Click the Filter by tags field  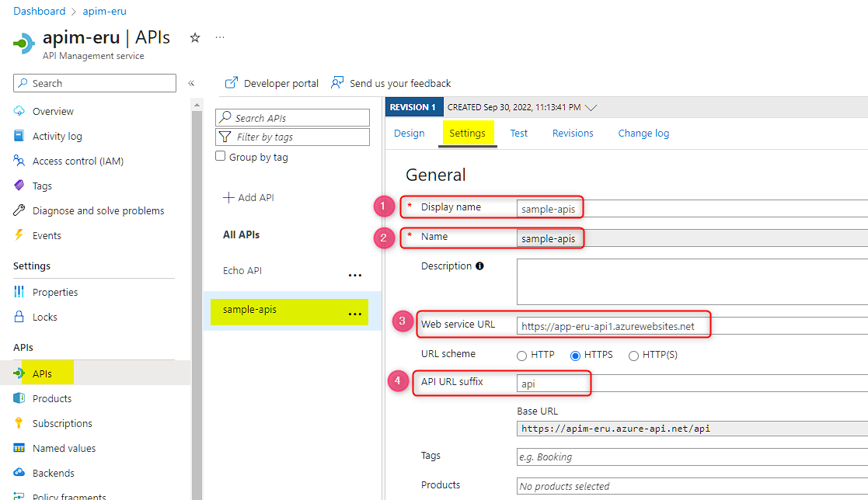(x=292, y=137)
